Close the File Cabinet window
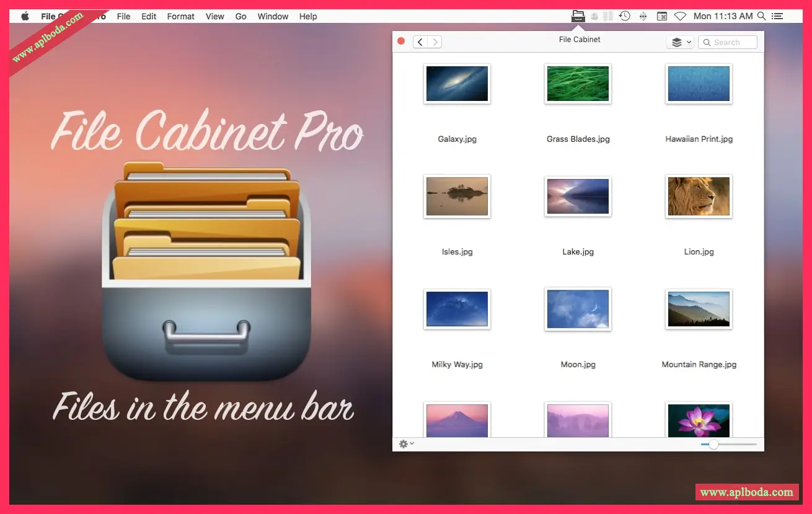Viewport: 812px width, 514px height. [401, 41]
